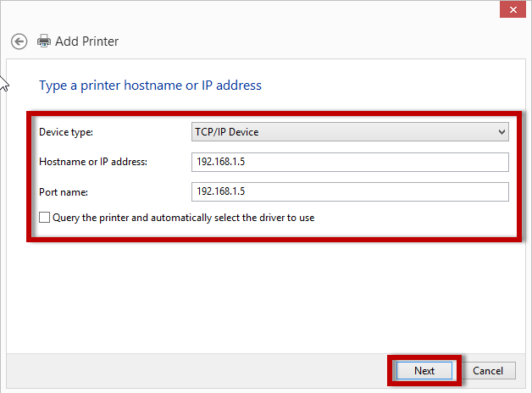This screenshot has height=393, width=532.
Task: Click the empty window title bar
Action: click(x=254, y=10)
